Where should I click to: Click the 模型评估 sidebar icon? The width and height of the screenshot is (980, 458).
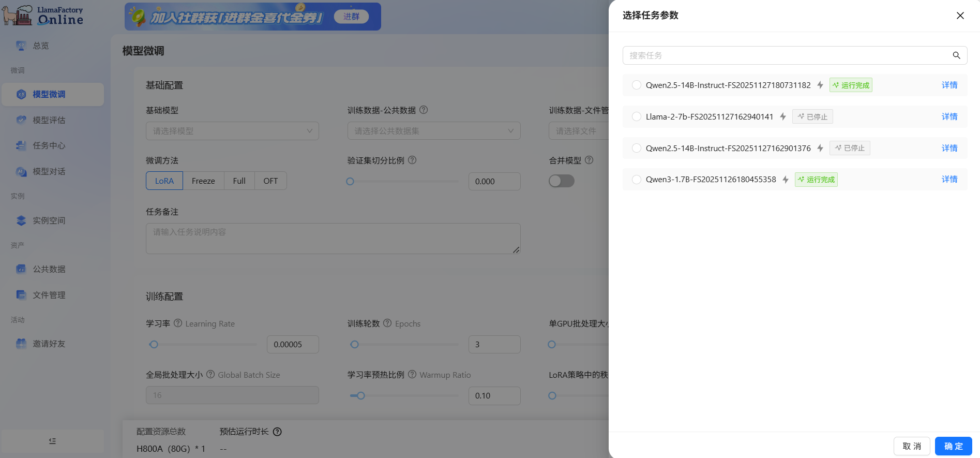(x=21, y=120)
